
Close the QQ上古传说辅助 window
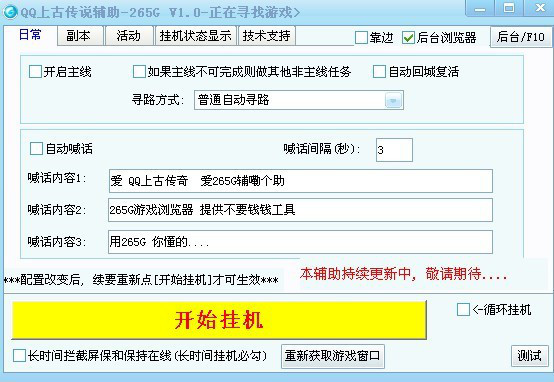(539, 8)
